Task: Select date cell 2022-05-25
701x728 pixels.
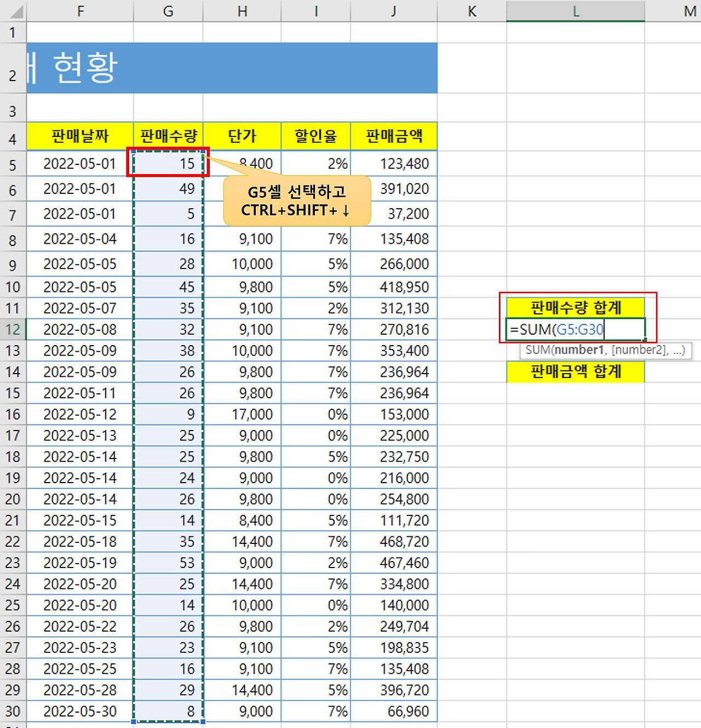Action: tap(80, 669)
